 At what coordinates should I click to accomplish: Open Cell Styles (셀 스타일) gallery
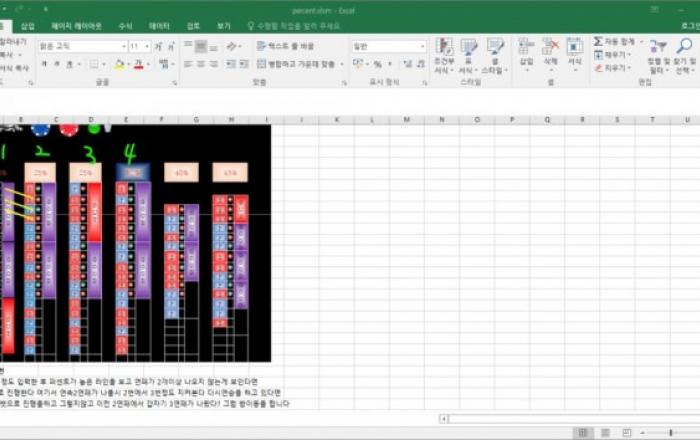click(x=495, y=56)
